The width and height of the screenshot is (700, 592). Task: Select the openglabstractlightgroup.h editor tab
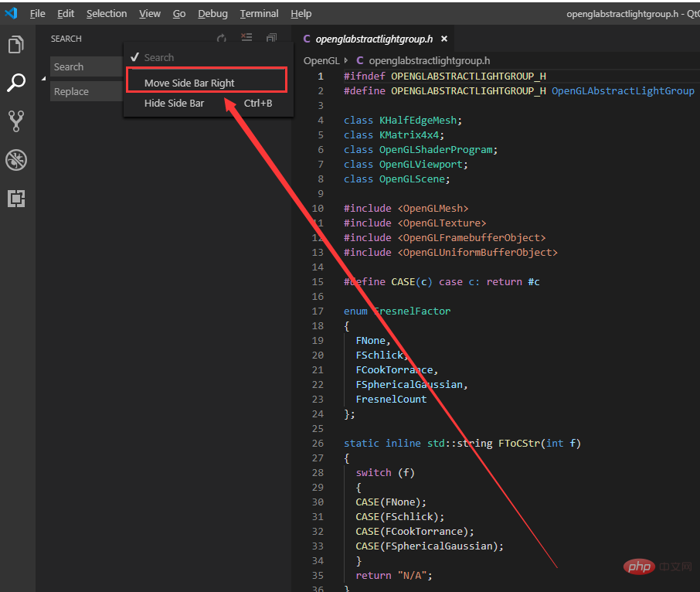tap(374, 39)
